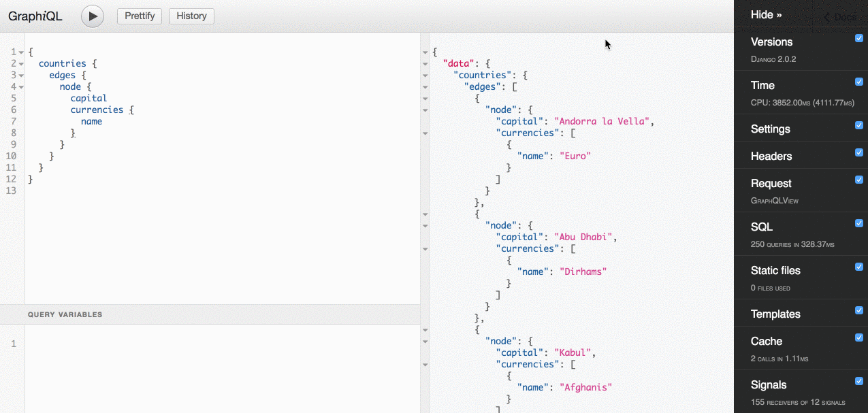868x413 pixels.
Task: Uncheck the Versions checkbox
Action: coord(859,38)
